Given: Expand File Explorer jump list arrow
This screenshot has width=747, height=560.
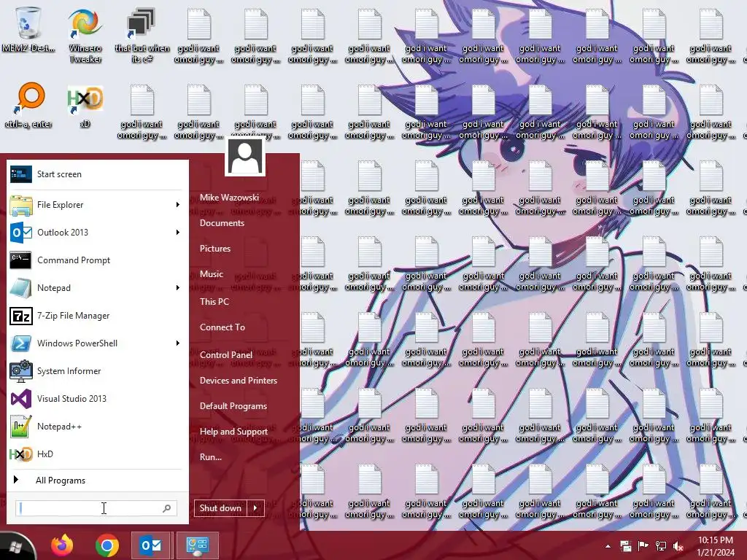Looking at the screenshot, I should pyautogui.click(x=178, y=205).
